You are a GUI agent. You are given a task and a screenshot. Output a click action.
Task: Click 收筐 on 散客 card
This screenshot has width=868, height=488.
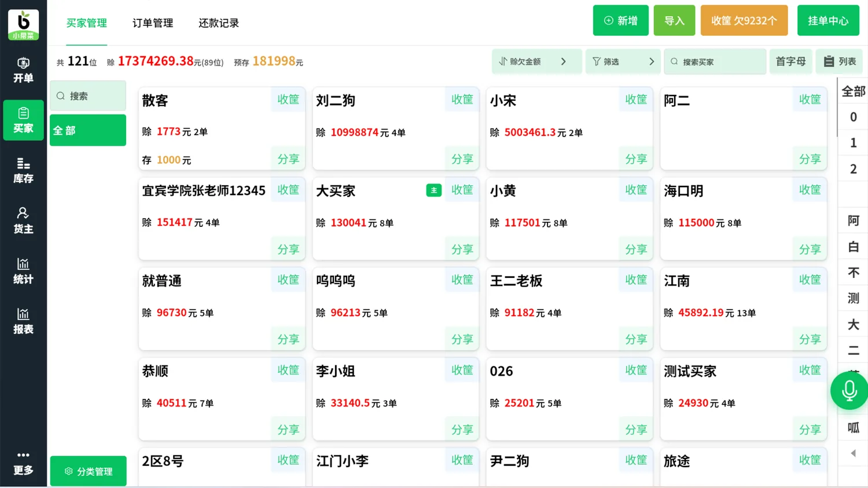coord(288,100)
